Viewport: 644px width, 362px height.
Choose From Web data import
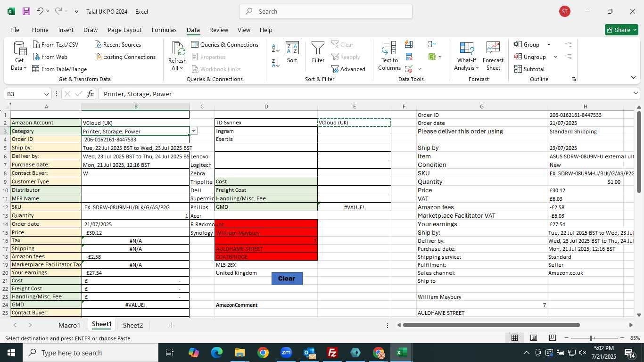(50, 57)
